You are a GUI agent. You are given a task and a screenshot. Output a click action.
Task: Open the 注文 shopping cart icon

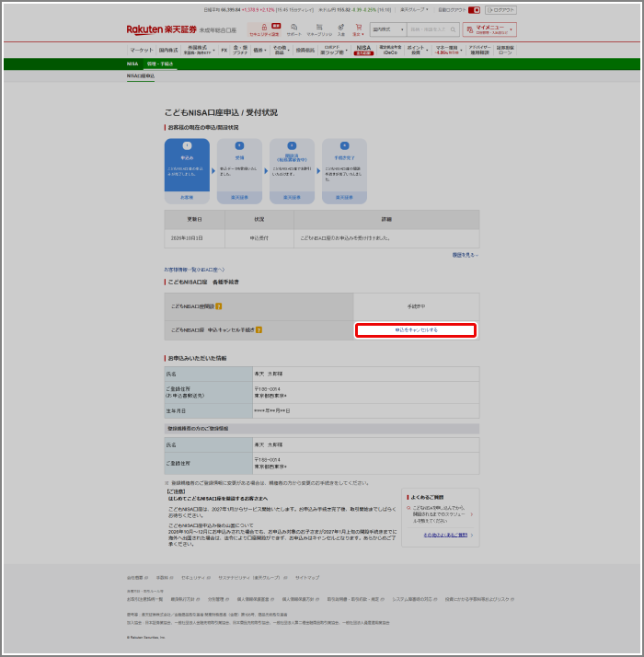(x=358, y=28)
